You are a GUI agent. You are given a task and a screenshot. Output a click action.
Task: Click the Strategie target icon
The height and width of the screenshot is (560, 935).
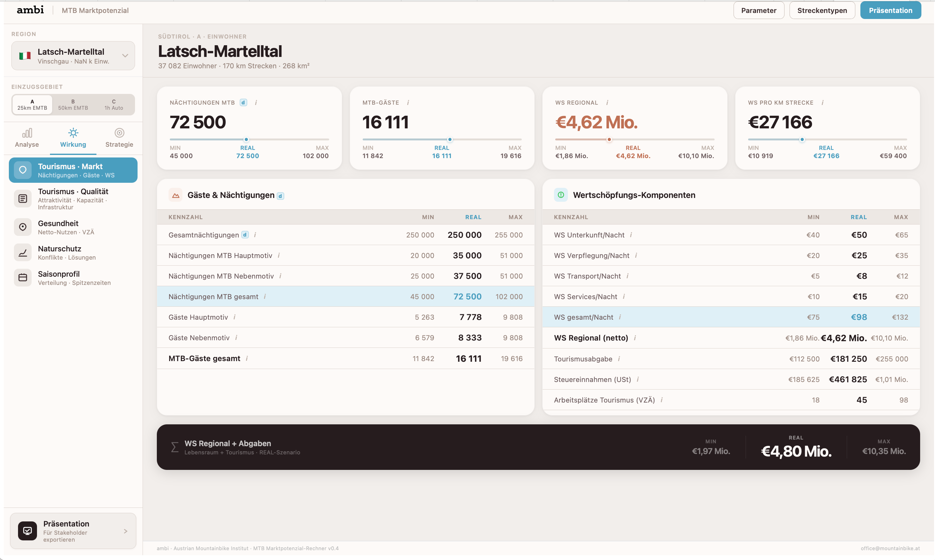point(119,133)
